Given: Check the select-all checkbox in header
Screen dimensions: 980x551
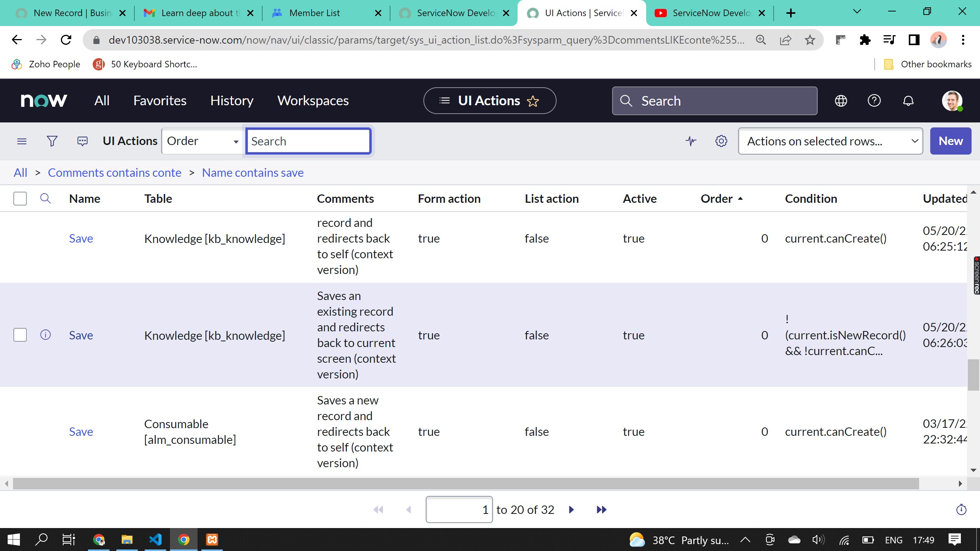Looking at the screenshot, I should click(20, 198).
